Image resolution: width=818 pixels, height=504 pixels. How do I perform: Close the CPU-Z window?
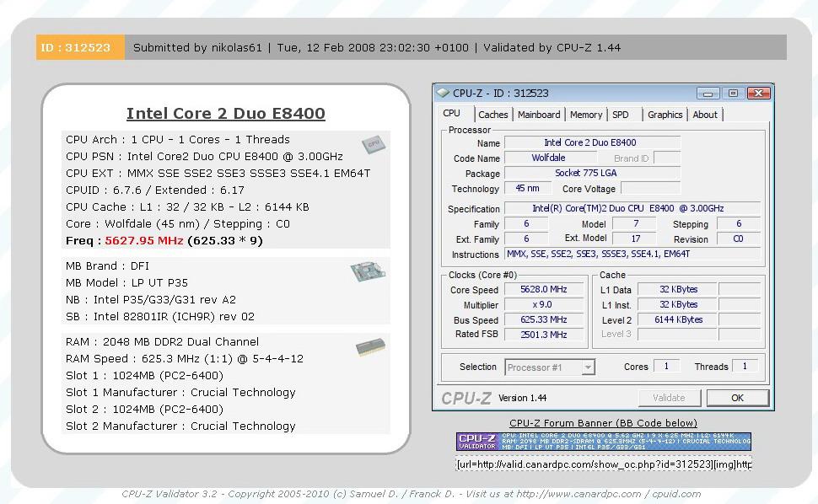[758, 94]
